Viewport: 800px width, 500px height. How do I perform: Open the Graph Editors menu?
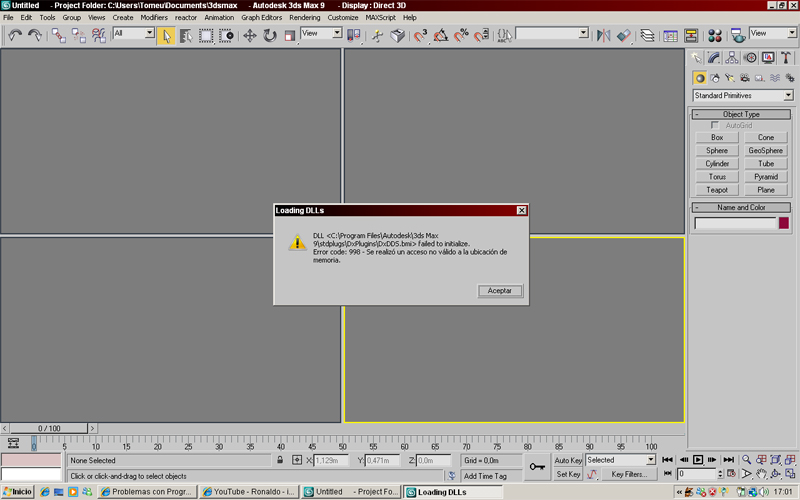(261, 17)
